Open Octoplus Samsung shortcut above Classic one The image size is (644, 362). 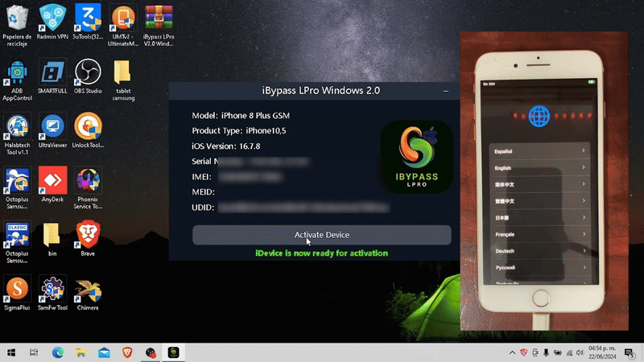17,188
